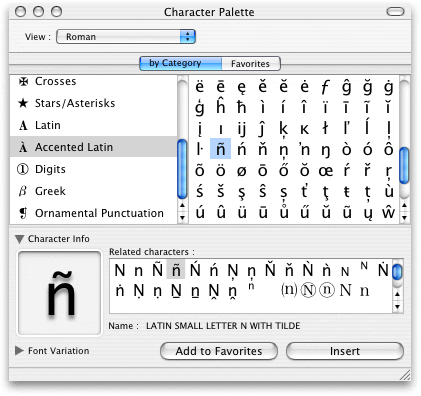
Task: Click the Crosses category cross icon
Action: tap(23, 81)
